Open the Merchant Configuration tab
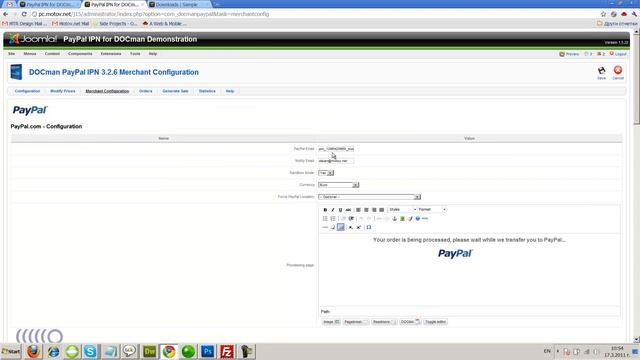The height and width of the screenshot is (360, 640). click(107, 91)
